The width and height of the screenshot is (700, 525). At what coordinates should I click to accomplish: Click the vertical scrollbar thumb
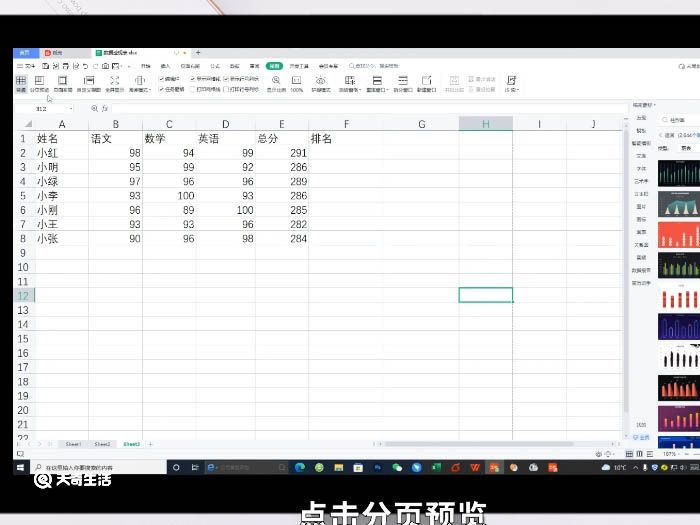tap(626, 270)
